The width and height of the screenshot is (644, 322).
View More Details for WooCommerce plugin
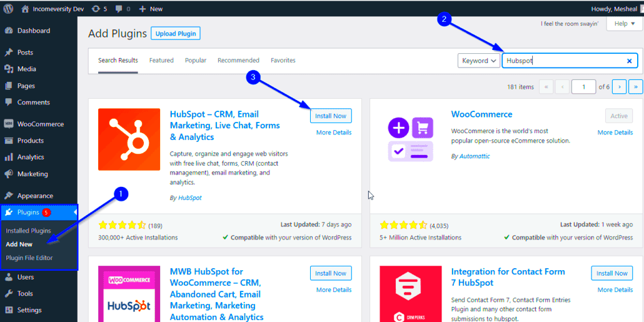(615, 133)
